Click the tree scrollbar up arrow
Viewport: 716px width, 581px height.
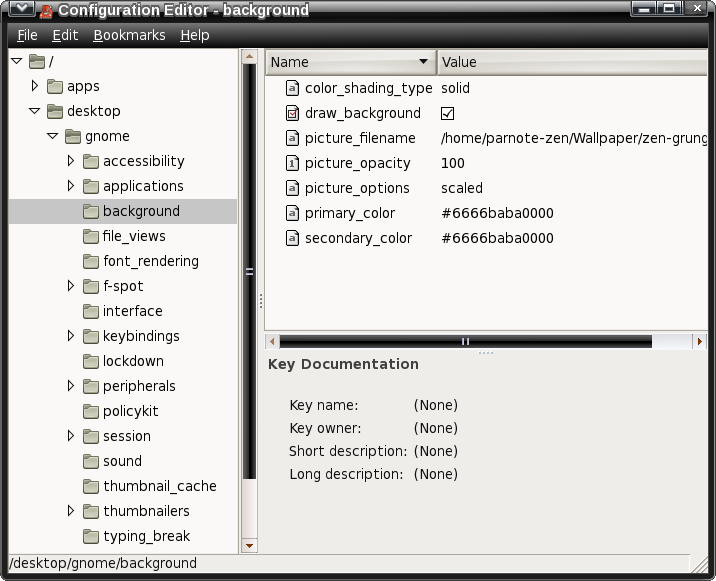pyautogui.click(x=249, y=57)
